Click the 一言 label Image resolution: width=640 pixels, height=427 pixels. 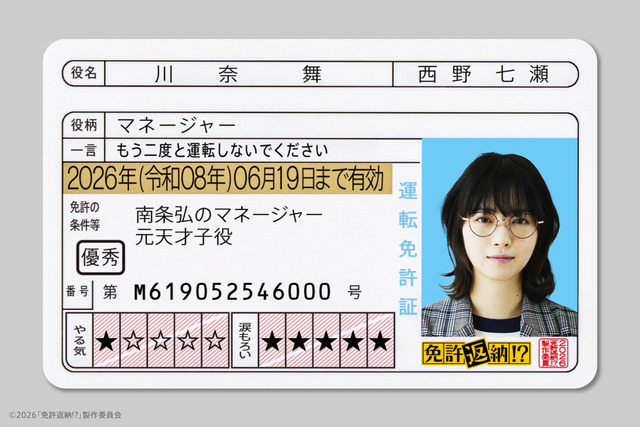[x=84, y=151]
